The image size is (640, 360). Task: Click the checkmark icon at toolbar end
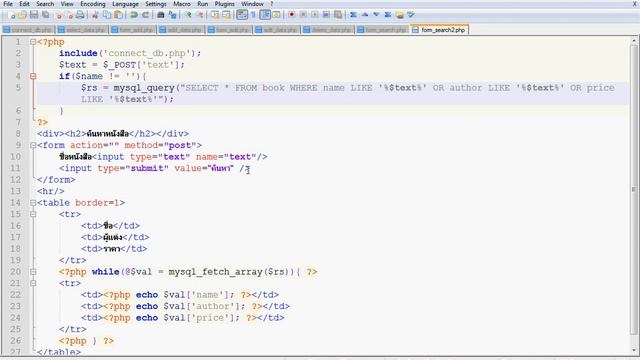point(411,15)
